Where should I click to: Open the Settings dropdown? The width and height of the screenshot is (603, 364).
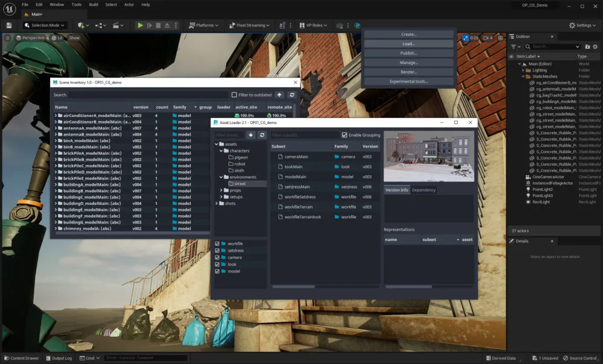(582, 25)
